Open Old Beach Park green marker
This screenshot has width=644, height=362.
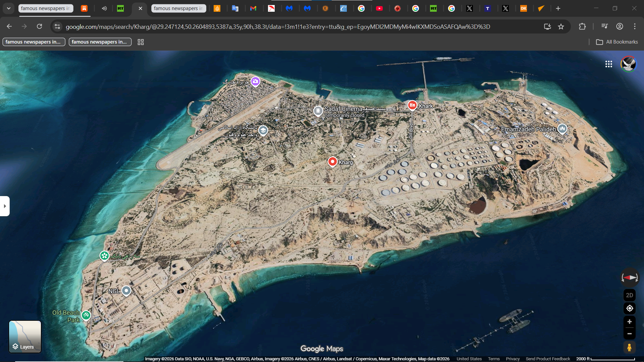point(86,315)
